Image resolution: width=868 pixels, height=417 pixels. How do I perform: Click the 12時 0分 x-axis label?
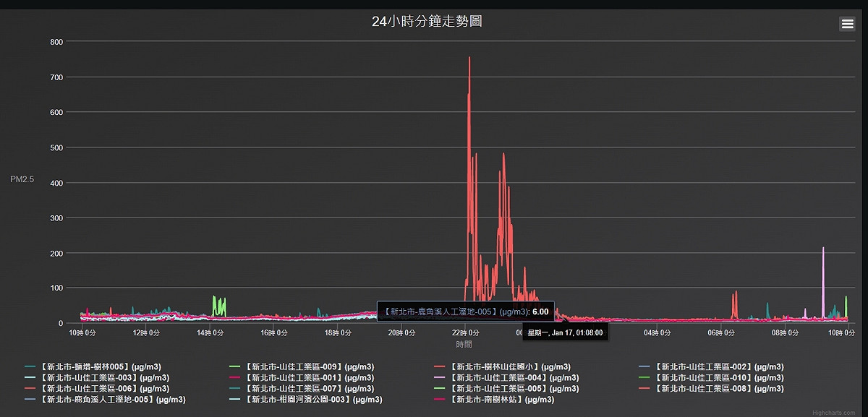pyautogui.click(x=145, y=332)
